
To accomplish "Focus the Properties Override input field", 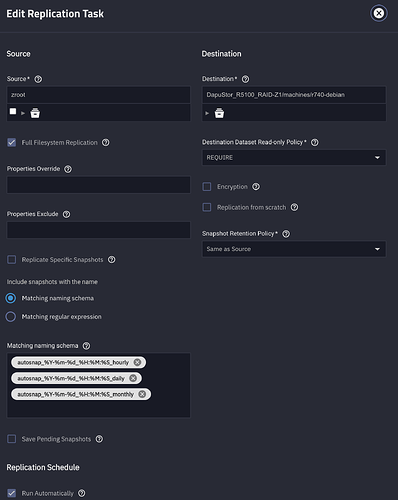I will (x=98, y=185).
